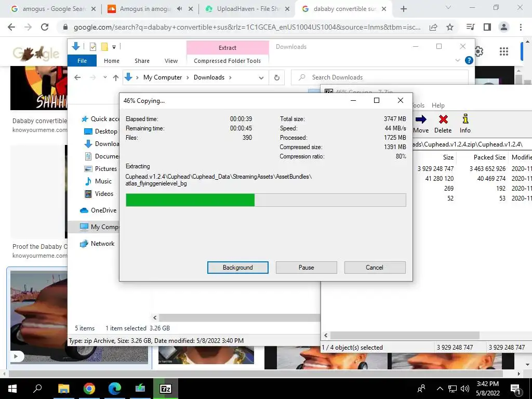Open the Explorer Home ribbon tab

pos(112,61)
